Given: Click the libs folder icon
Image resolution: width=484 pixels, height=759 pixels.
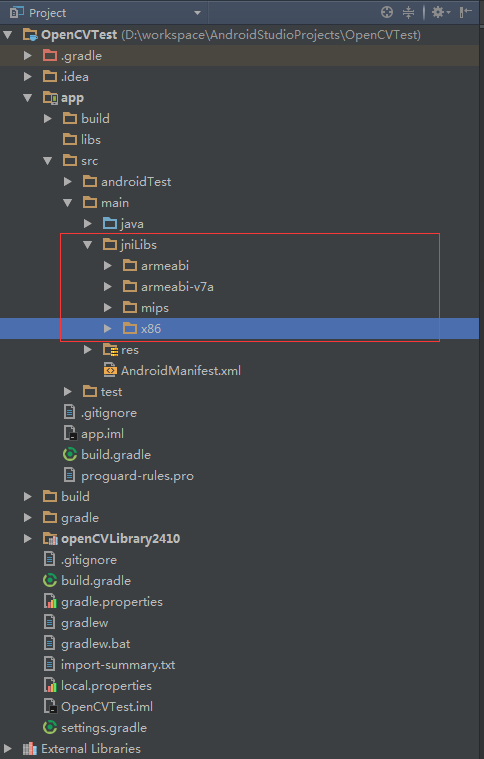Looking at the screenshot, I should coord(70,139).
